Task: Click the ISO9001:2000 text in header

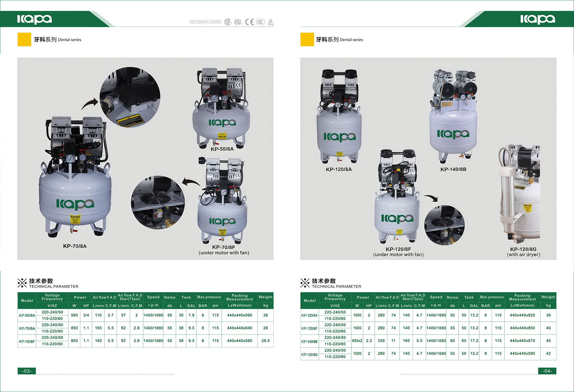Action: [x=205, y=22]
